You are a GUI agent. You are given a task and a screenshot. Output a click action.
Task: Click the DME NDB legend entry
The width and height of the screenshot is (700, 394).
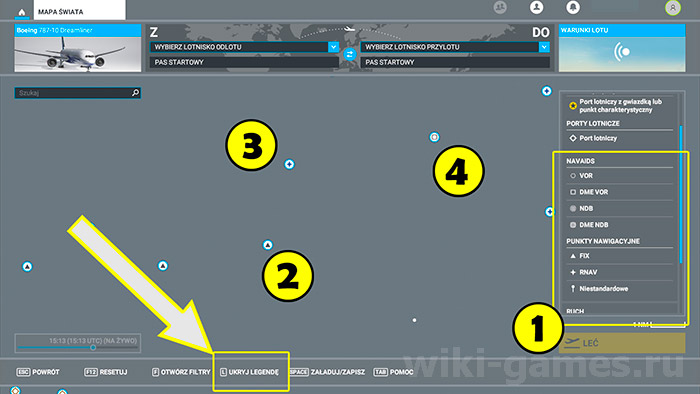click(x=620, y=225)
